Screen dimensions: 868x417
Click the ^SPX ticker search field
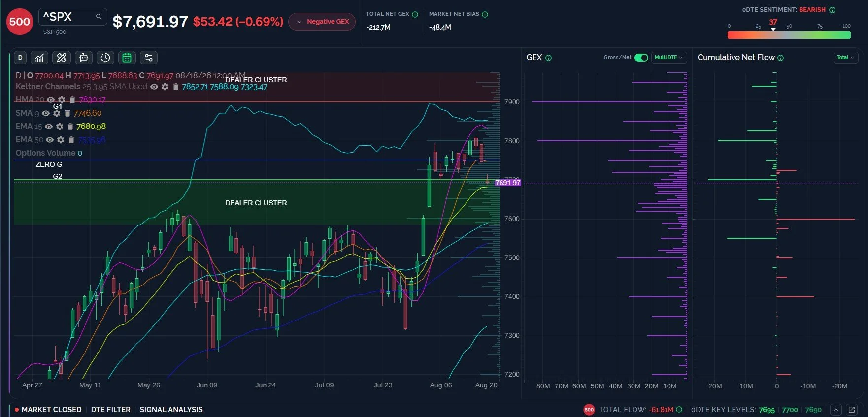[x=72, y=17]
